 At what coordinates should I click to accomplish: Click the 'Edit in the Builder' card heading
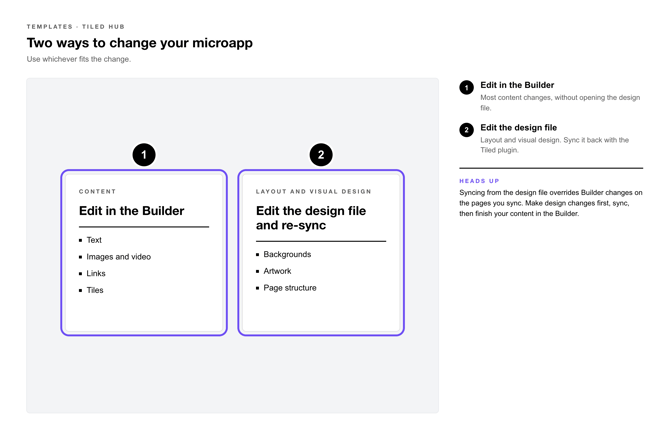(x=132, y=211)
